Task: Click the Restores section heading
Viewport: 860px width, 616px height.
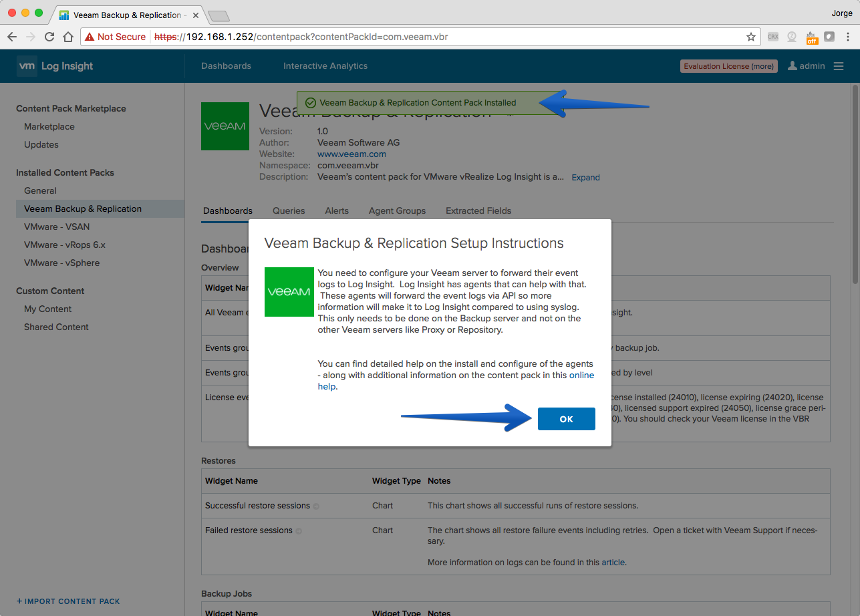Action: 219,461
